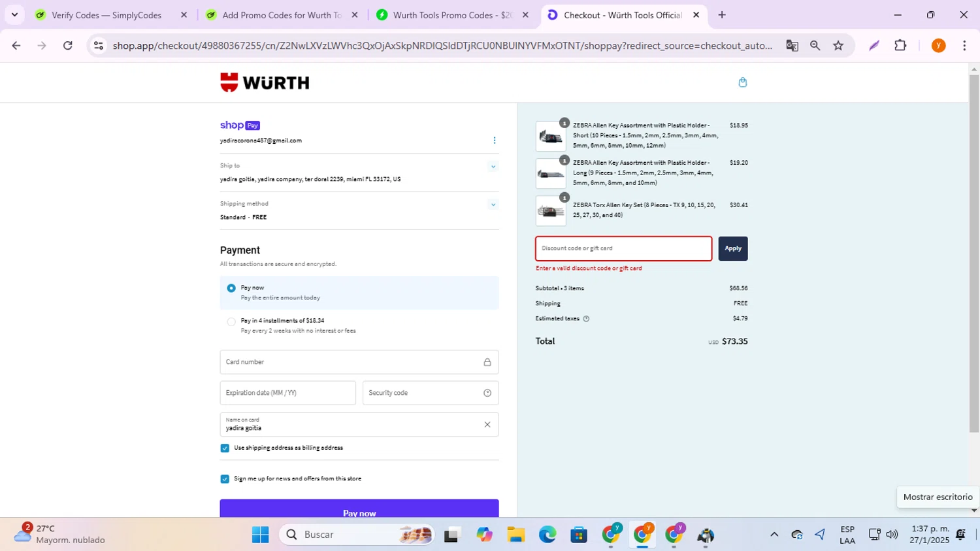Viewport: 980px width, 551px height.
Task: Open the Shop Pay account options menu
Action: click(x=494, y=140)
